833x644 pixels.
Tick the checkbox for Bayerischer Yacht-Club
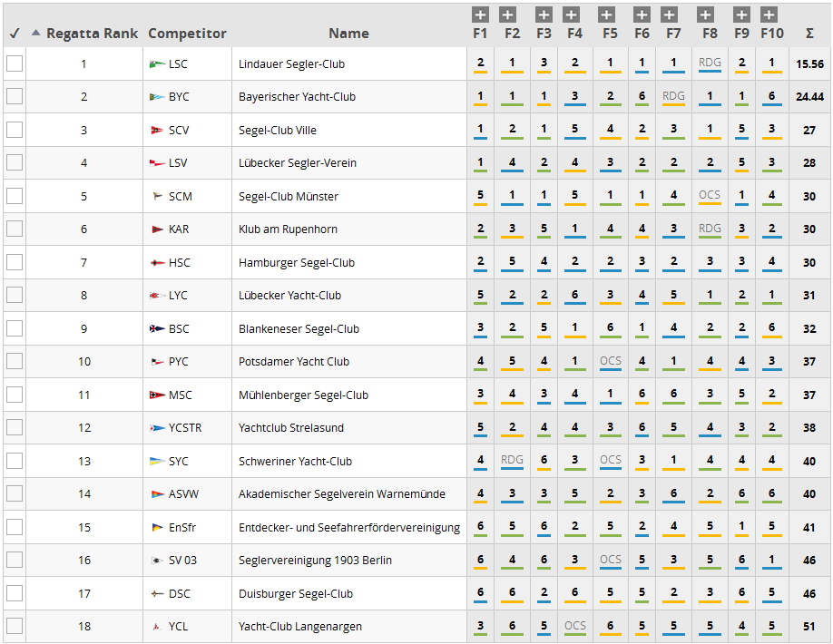[x=15, y=97]
